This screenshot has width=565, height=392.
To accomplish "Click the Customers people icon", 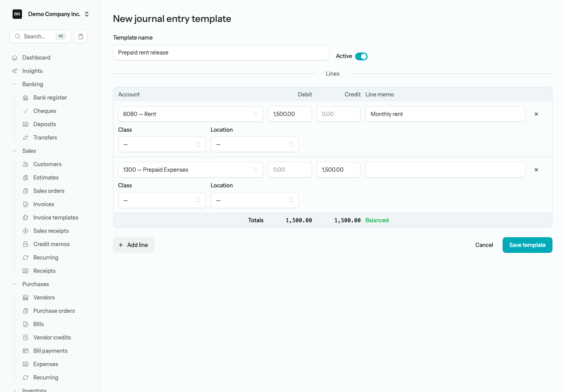I will pos(26,164).
